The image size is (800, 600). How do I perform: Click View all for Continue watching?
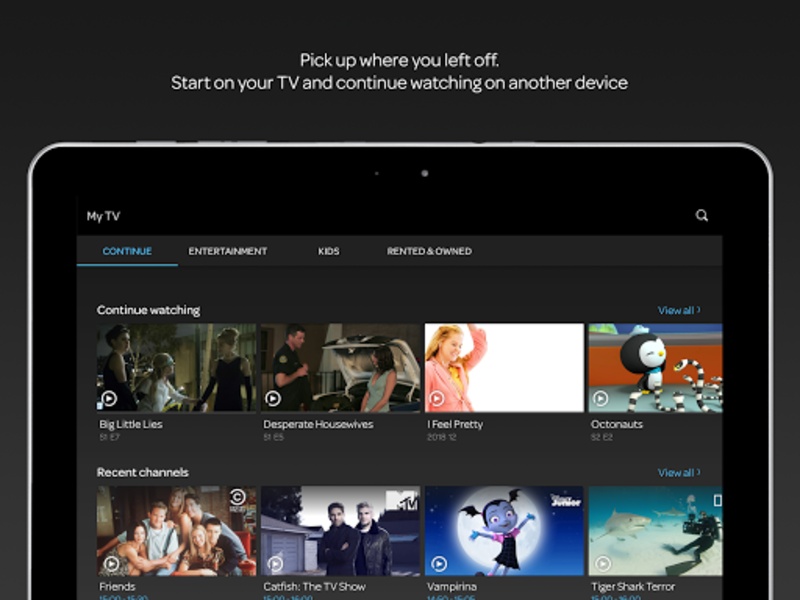coord(679,310)
